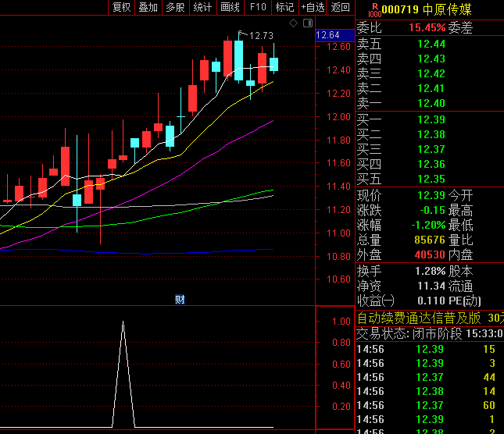The width and height of the screenshot is (504, 434).
Task: Open the 复权 adjustment menu
Action: (x=121, y=7)
